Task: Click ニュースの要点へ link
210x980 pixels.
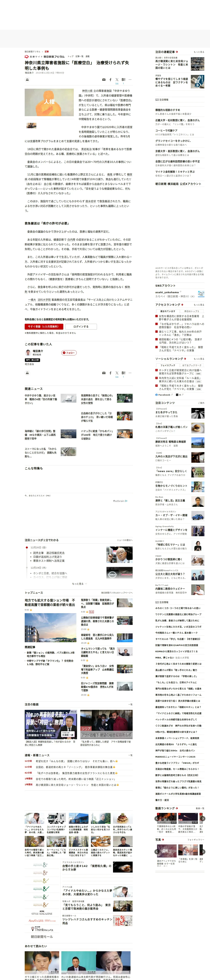Action: [x=125, y=540]
